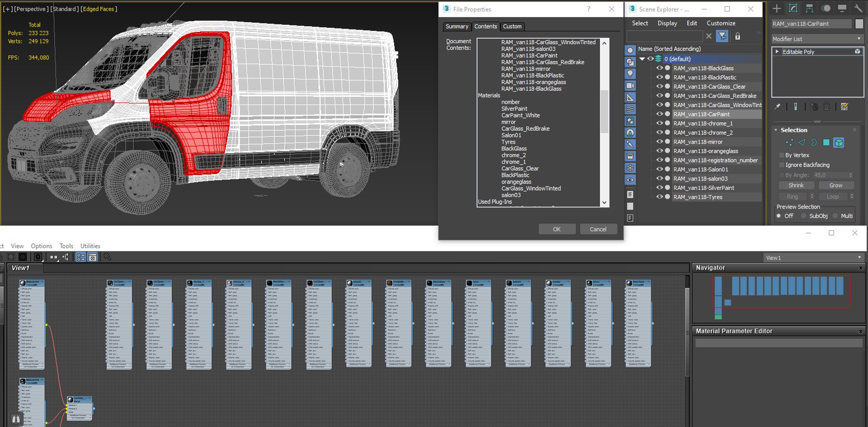The image size is (868, 427).
Task: Click the Grow button
Action: [835, 185]
